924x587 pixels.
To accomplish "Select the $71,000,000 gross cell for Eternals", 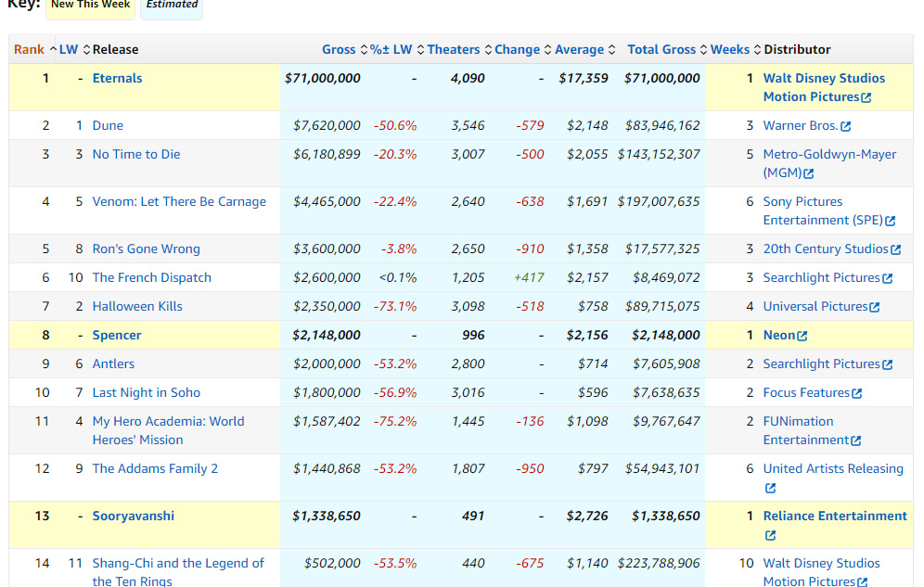I will 322,78.
